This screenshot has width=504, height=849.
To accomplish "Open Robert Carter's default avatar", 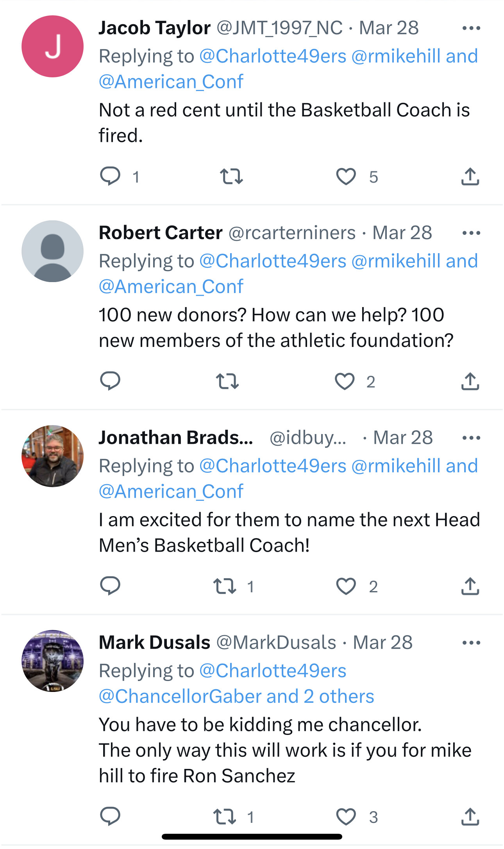I will (52, 251).
